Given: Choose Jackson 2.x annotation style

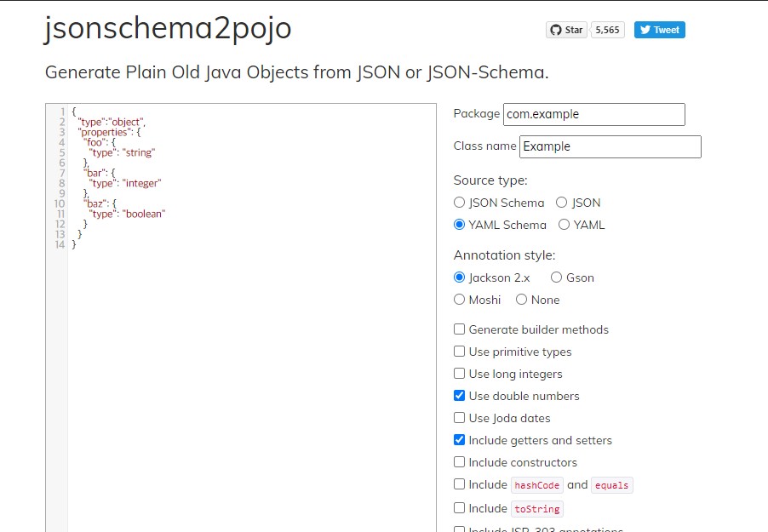Looking at the screenshot, I should tap(459, 277).
